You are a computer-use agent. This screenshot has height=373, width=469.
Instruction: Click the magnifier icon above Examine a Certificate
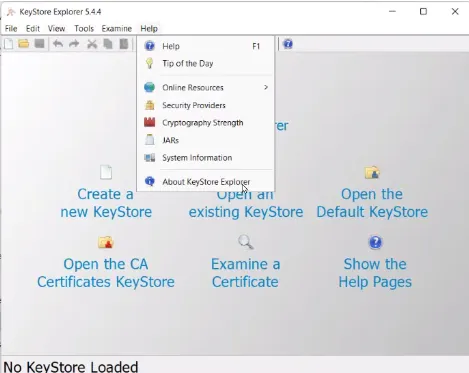click(x=246, y=242)
